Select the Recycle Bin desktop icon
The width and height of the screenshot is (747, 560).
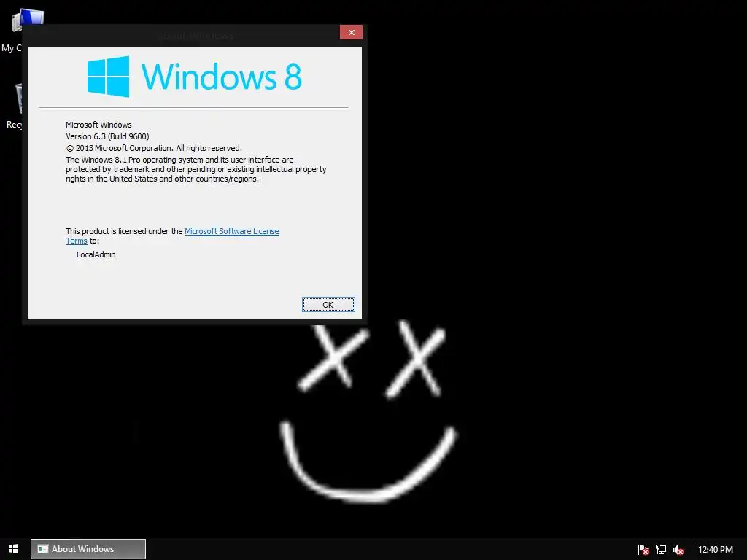point(14,106)
